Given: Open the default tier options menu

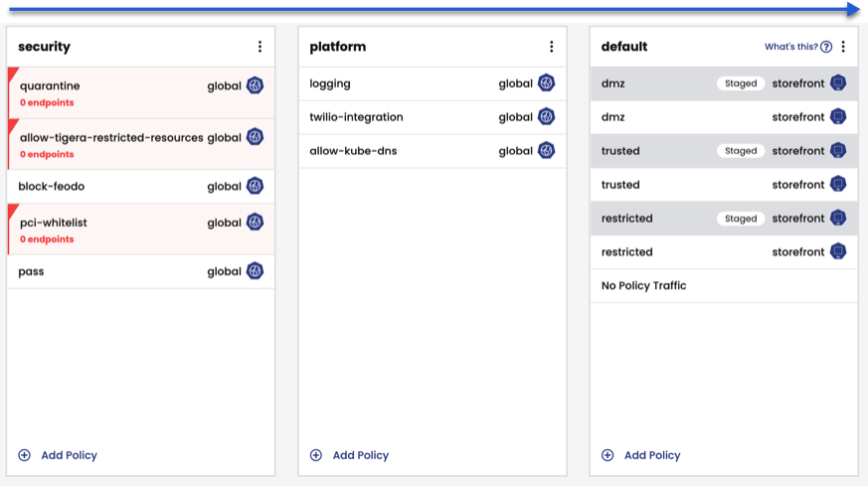Looking at the screenshot, I should pyautogui.click(x=843, y=47).
